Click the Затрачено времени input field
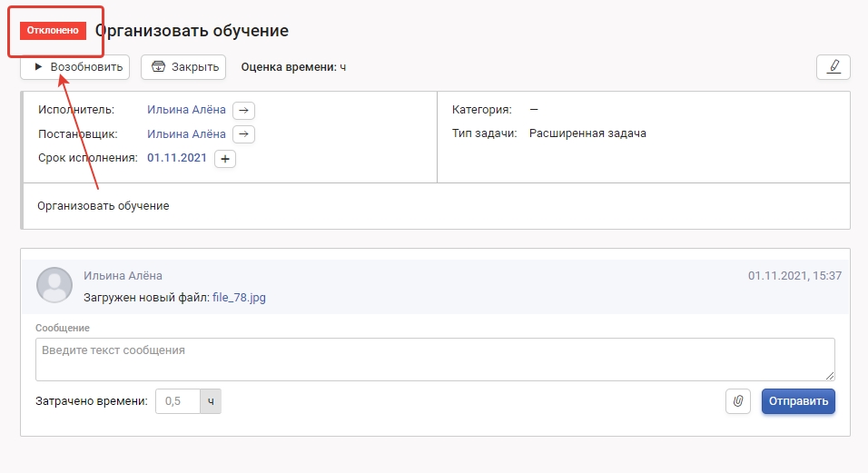This screenshot has height=473, width=868. 178,401
